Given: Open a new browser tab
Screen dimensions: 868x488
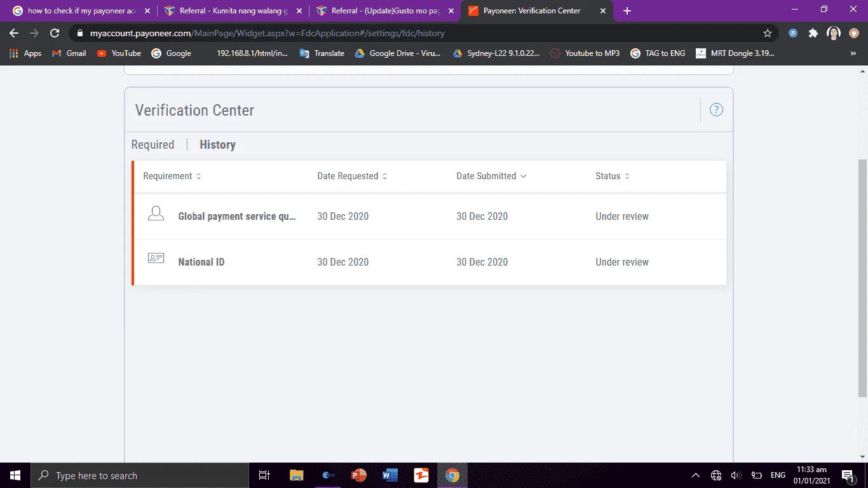Looking at the screenshot, I should pyautogui.click(x=627, y=11).
